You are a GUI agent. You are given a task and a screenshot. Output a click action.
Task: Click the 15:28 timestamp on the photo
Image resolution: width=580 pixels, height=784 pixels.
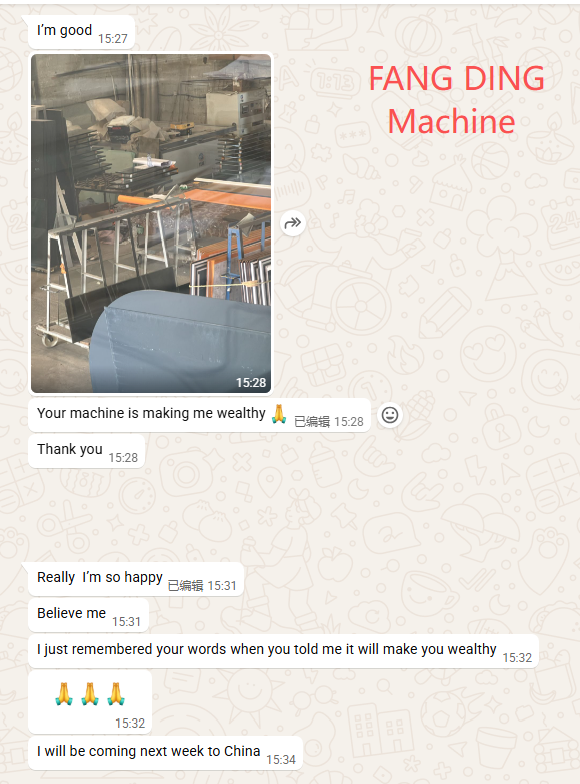[x=251, y=382]
